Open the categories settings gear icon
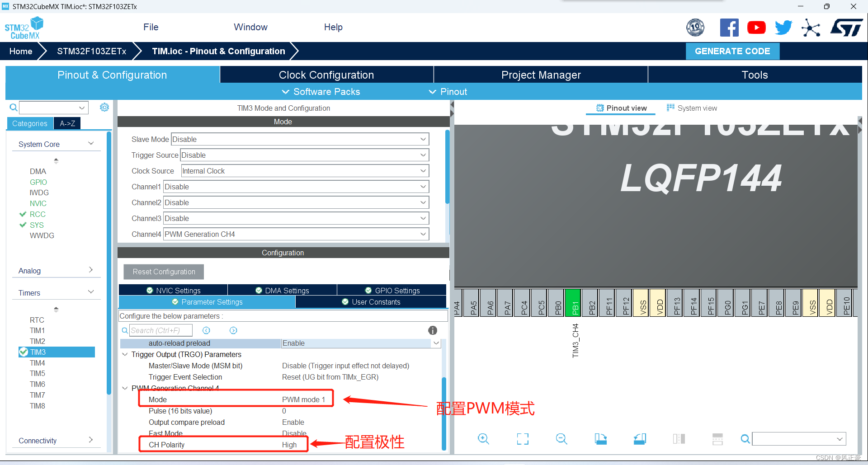This screenshot has width=868, height=465. pos(104,107)
